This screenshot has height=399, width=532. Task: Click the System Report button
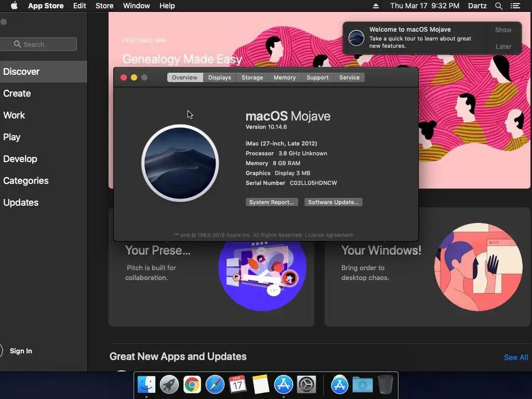point(272,202)
